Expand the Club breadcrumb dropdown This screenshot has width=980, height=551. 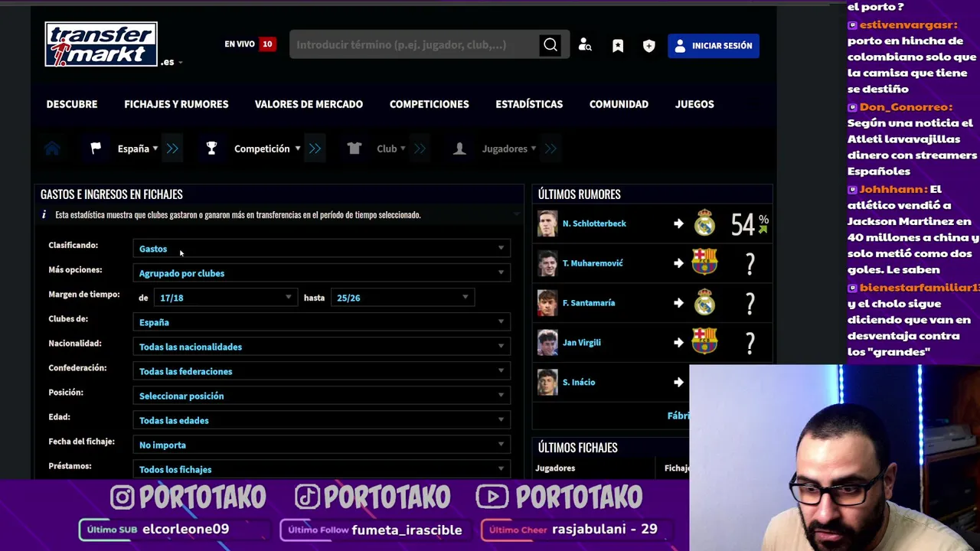(391, 148)
